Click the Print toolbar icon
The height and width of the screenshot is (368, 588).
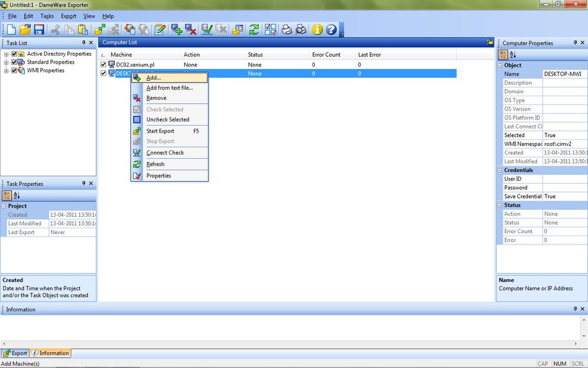287,29
